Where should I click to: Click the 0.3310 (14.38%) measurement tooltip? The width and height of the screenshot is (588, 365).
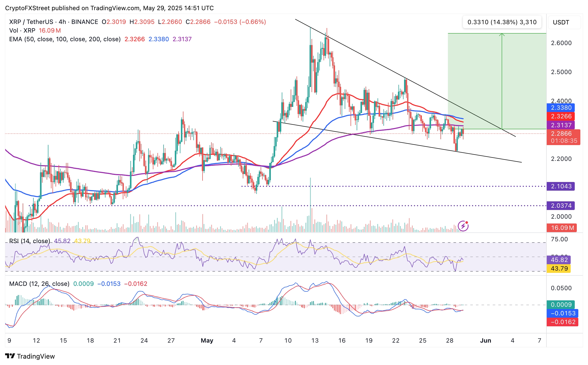pyautogui.click(x=502, y=22)
